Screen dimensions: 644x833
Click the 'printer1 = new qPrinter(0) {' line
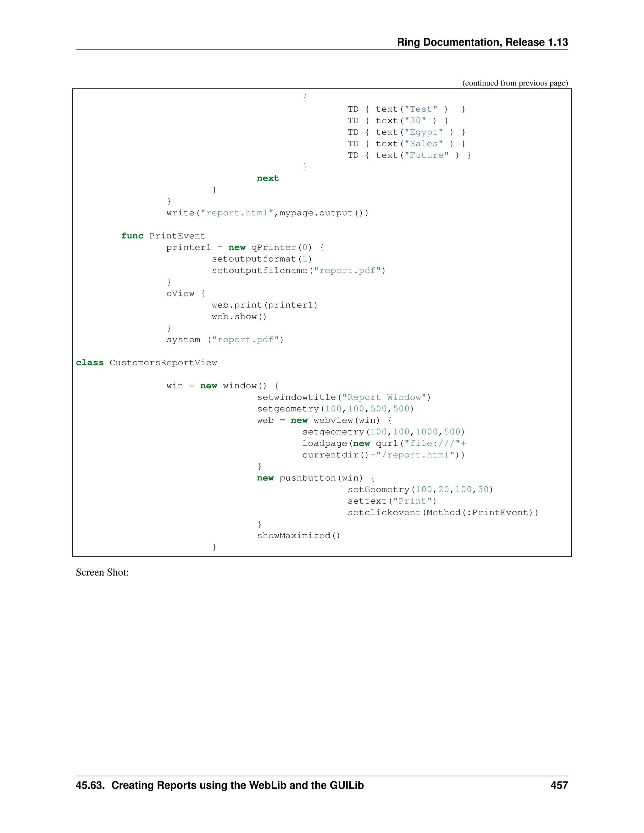tap(245, 247)
